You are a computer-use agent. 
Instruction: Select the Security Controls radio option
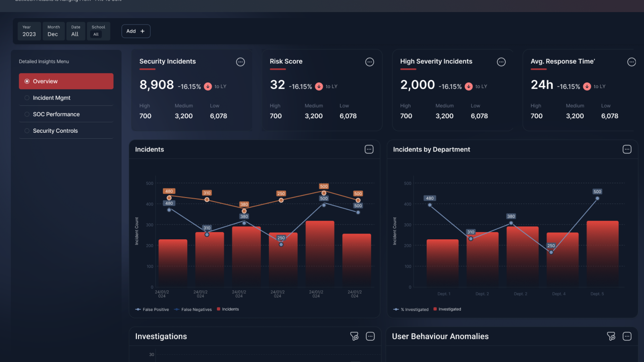pos(27,131)
